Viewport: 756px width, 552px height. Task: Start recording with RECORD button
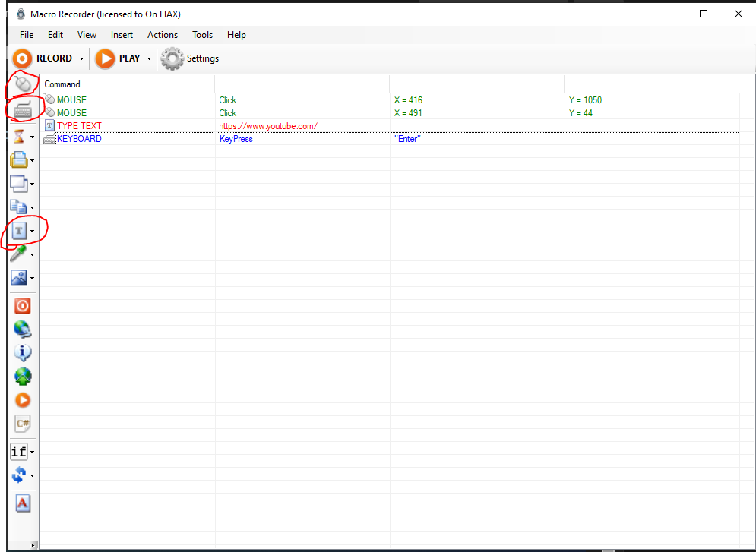click(x=43, y=58)
